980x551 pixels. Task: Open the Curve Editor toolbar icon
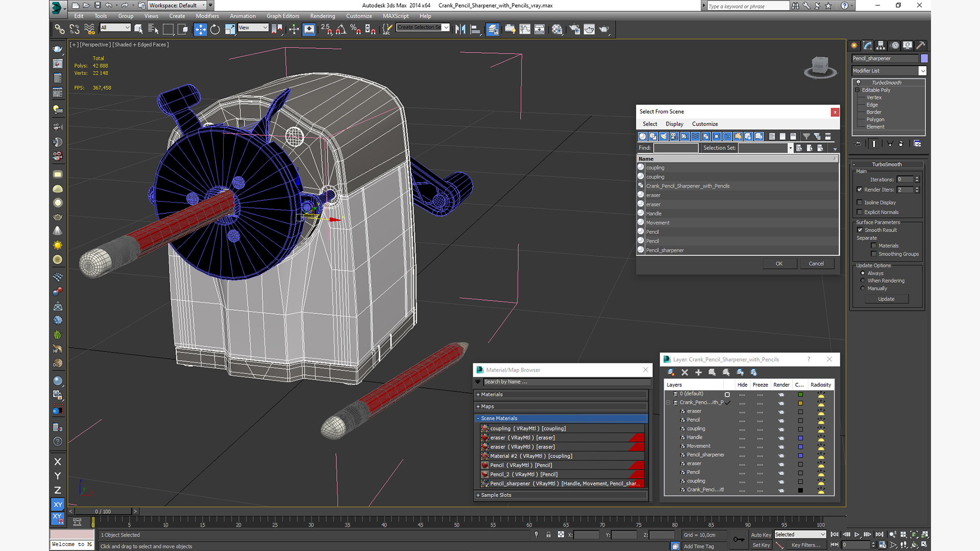[x=525, y=30]
